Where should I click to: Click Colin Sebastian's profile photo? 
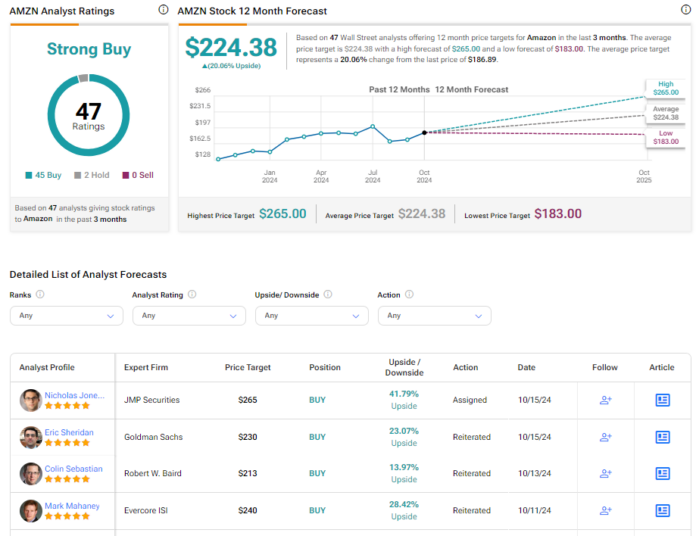(31, 474)
